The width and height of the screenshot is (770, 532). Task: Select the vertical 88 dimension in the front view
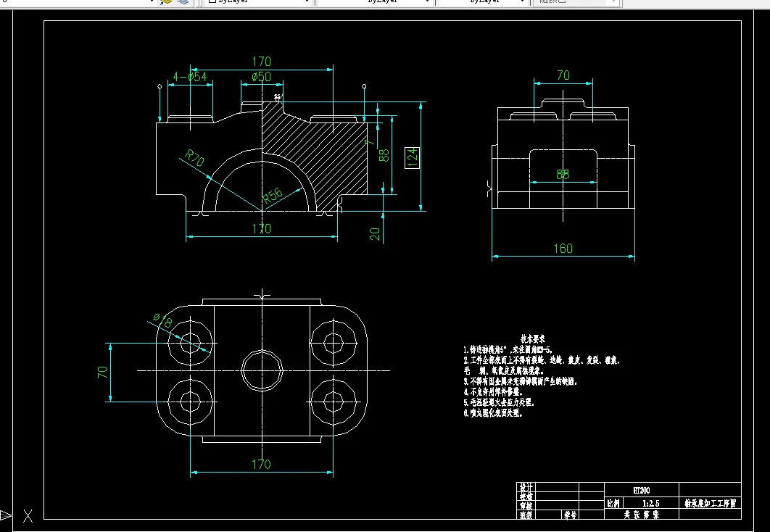[384, 155]
